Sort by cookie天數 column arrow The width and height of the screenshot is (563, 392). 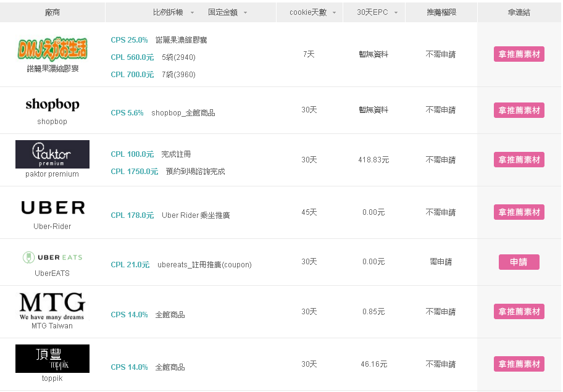point(335,13)
